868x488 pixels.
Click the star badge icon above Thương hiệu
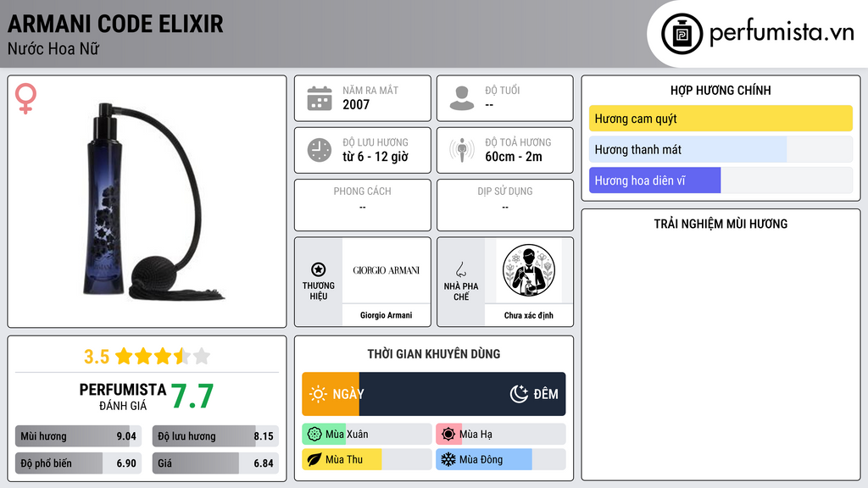click(x=319, y=269)
